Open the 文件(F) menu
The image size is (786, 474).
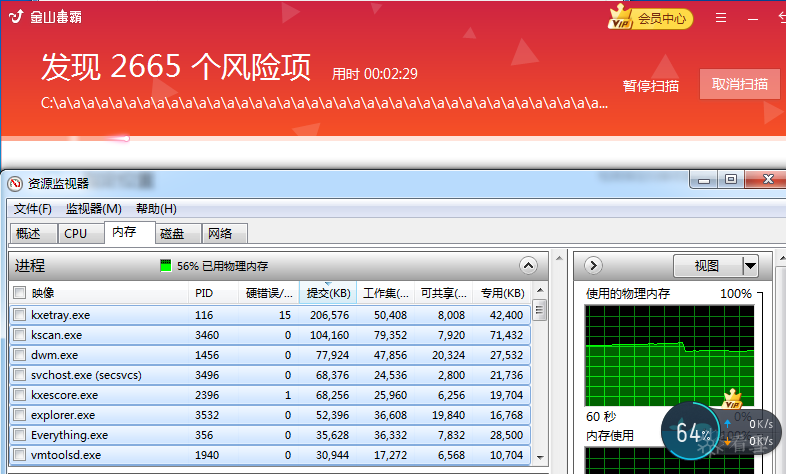coord(33,208)
